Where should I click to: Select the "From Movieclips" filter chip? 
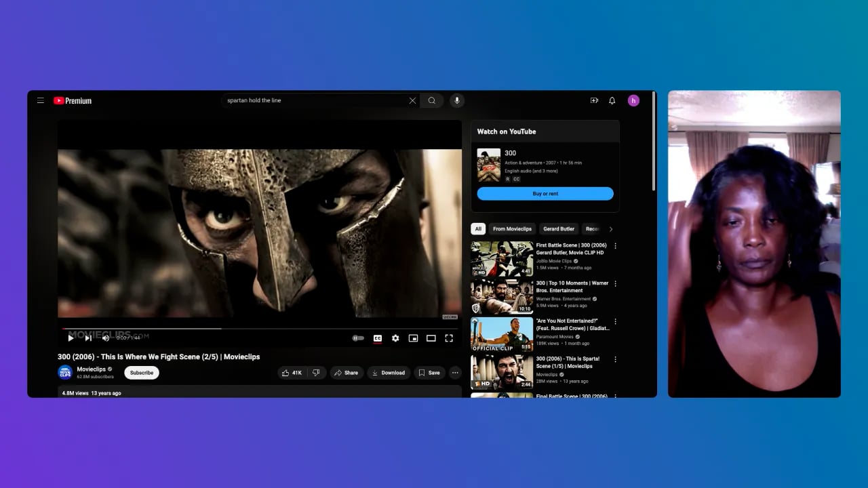(x=512, y=229)
